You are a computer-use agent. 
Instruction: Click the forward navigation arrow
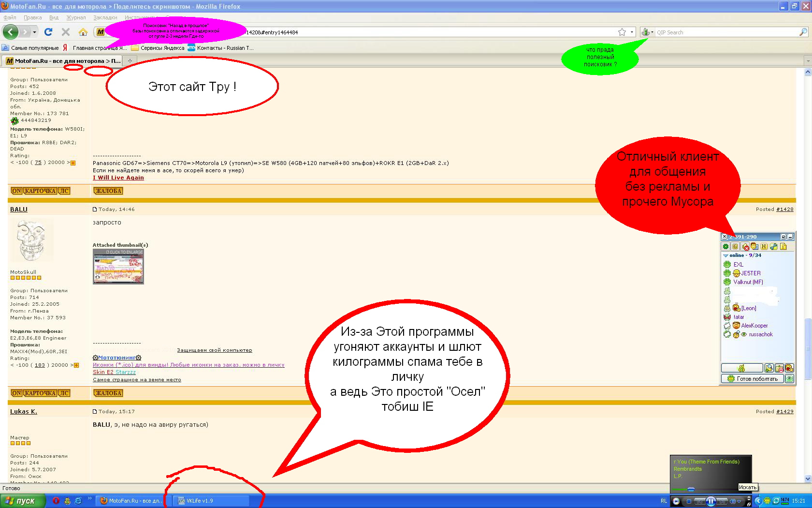(x=25, y=32)
